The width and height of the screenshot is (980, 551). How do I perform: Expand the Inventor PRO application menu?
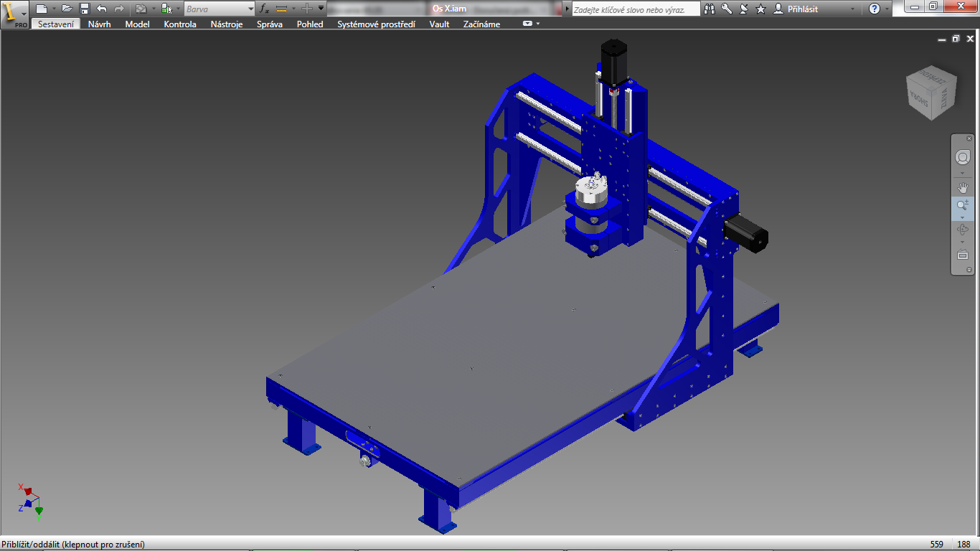click(14, 13)
